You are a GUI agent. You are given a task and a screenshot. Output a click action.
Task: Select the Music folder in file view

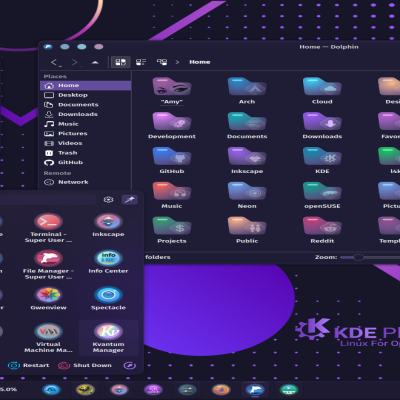click(x=172, y=195)
